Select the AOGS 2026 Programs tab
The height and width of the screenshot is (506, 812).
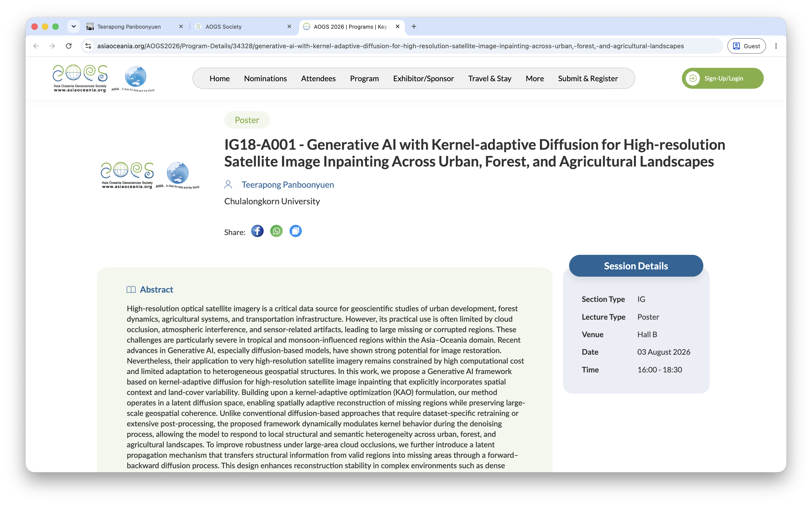pos(352,26)
